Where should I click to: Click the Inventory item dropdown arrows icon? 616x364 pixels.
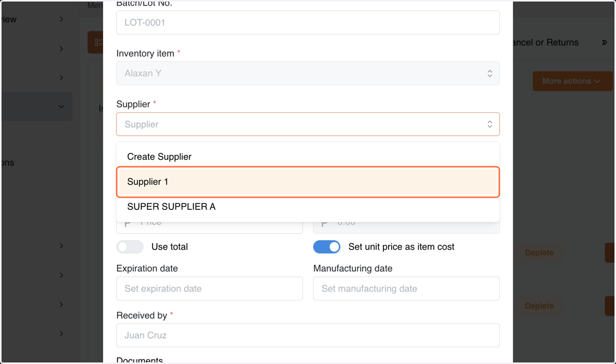(490, 73)
